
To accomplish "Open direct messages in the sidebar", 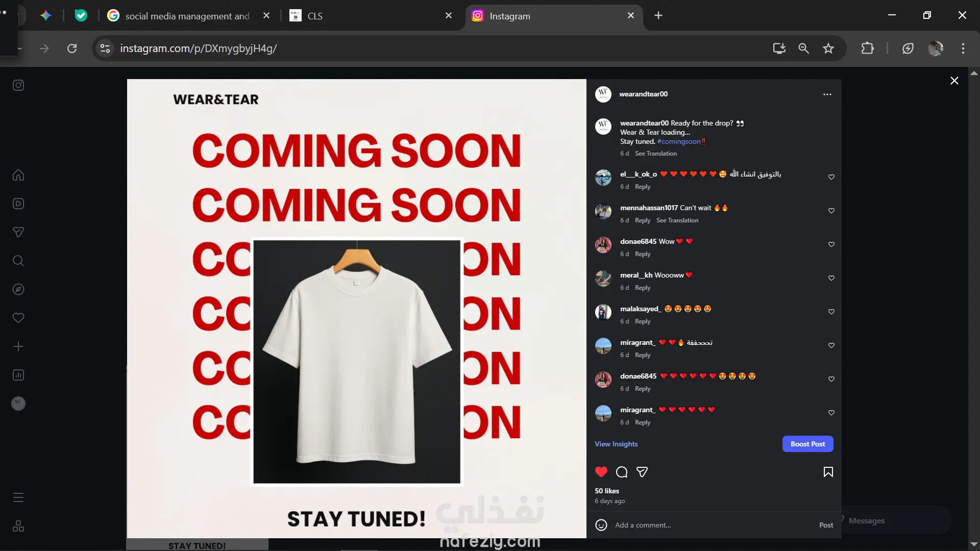I will tap(18, 232).
